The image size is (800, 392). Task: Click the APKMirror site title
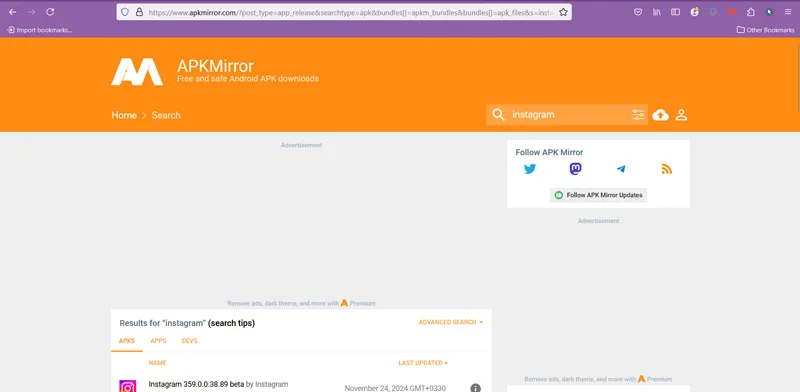coord(215,66)
